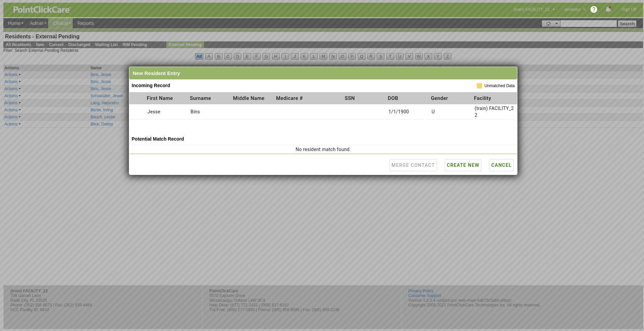
Task: Click the Sign Off link
Action: (x=629, y=9)
